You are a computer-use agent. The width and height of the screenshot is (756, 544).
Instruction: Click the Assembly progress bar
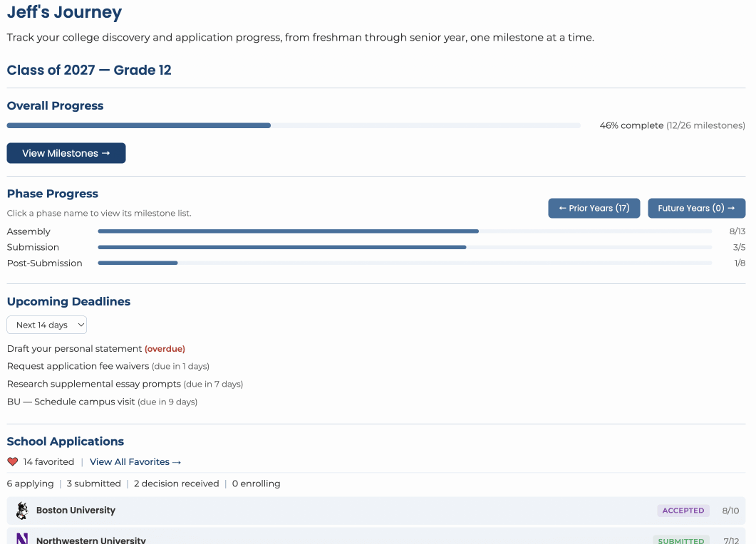(405, 231)
